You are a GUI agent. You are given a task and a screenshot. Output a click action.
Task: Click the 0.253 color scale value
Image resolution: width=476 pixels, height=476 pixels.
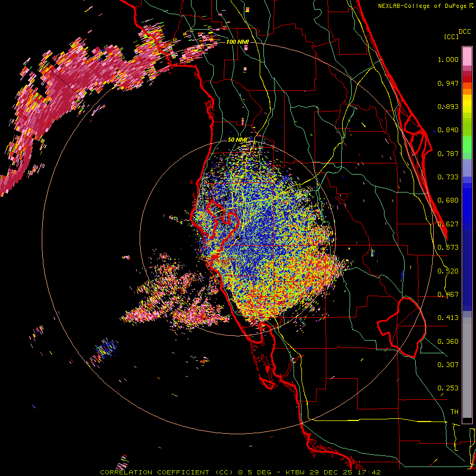[x=448, y=388]
